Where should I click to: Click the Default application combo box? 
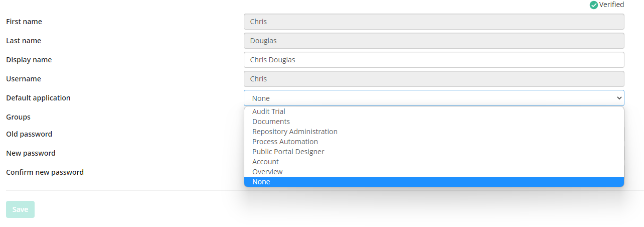(x=434, y=98)
